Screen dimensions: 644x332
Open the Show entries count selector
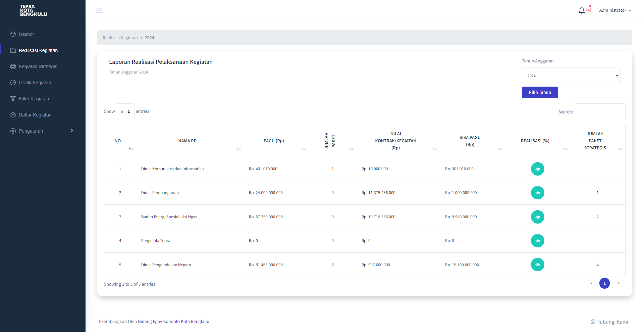coord(125,112)
